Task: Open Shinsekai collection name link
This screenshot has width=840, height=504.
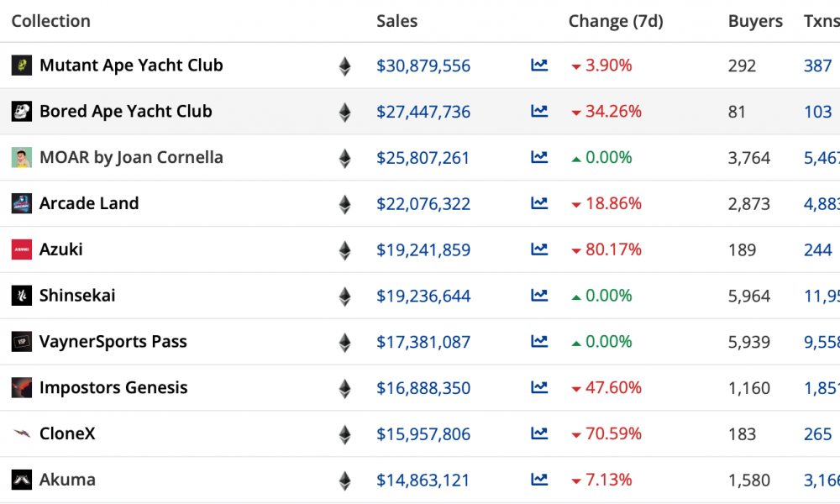Action: (x=77, y=296)
